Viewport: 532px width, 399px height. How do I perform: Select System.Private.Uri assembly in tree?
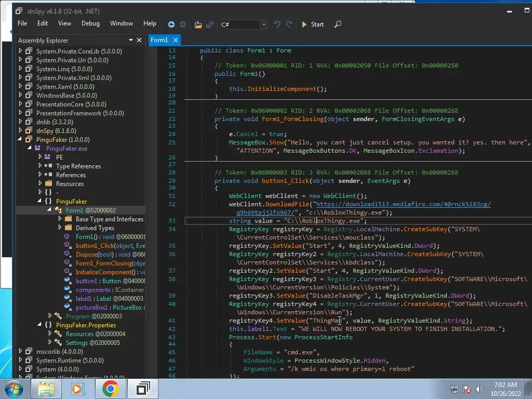click(72, 60)
